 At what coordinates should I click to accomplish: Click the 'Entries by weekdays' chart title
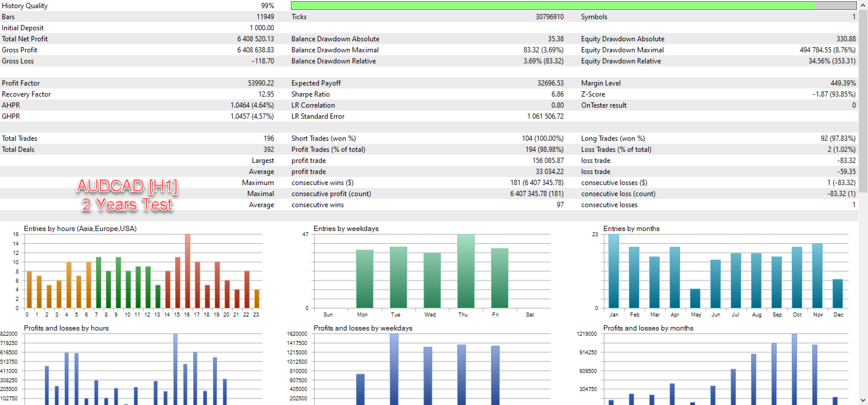click(346, 229)
